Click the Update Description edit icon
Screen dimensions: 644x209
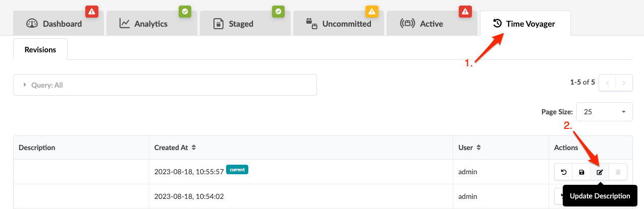[x=600, y=172]
